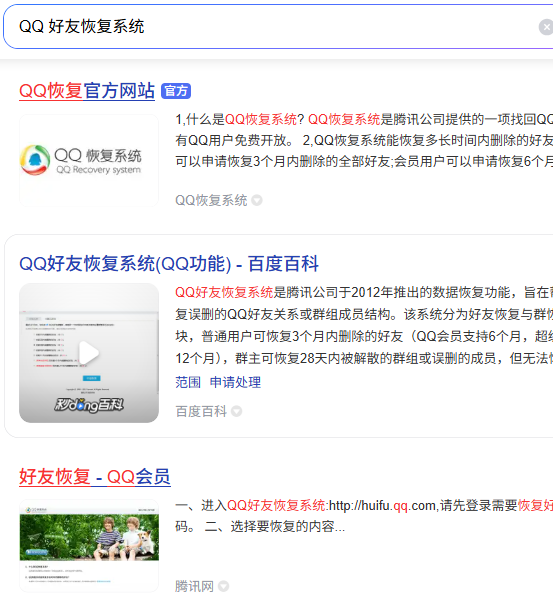Open the QQ恢复官方网站 result title
The height and width of the screenshot is (600, 553).
point(87,91)
